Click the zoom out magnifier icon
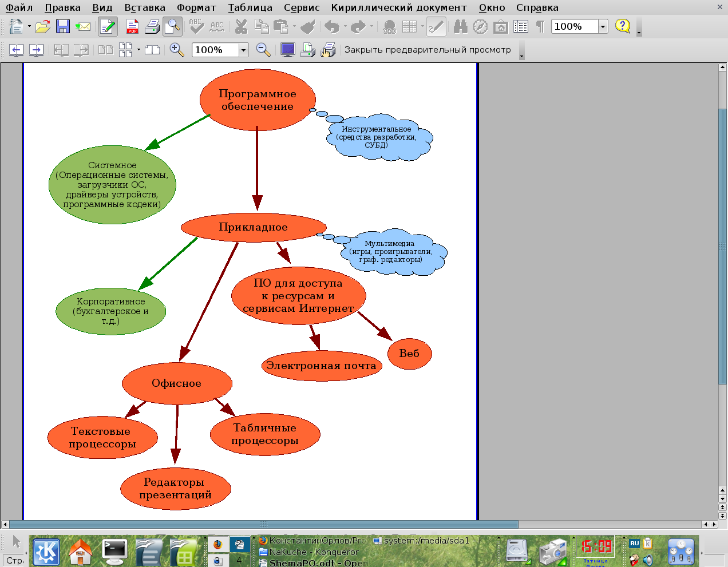 click(x=263, y=50)
